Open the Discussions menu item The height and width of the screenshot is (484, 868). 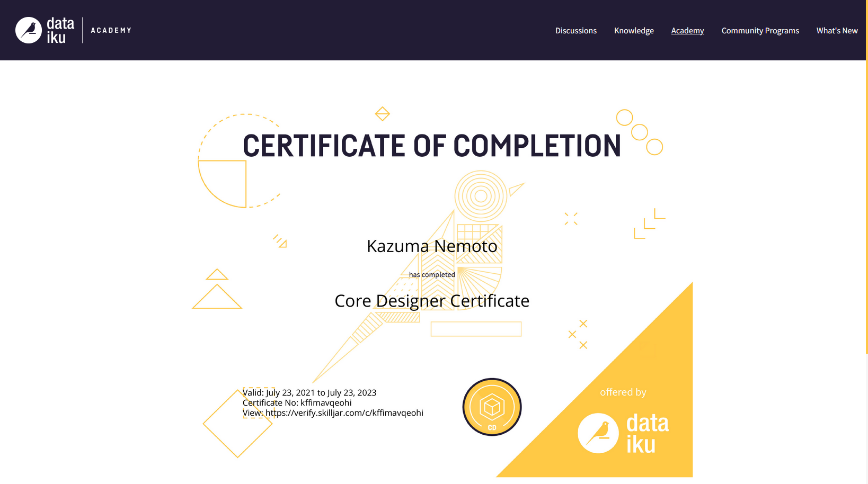(x=575, y=30)
